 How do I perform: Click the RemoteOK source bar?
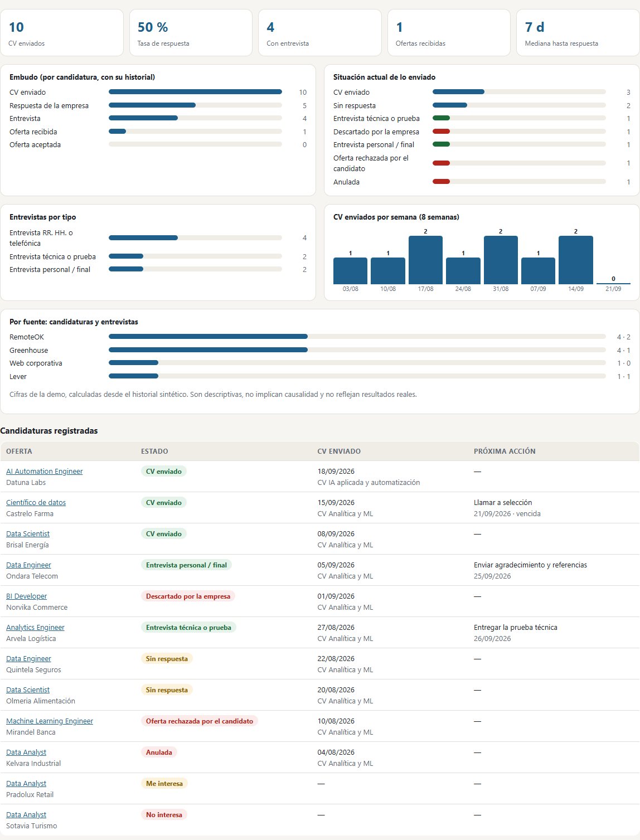click(357, 337)
